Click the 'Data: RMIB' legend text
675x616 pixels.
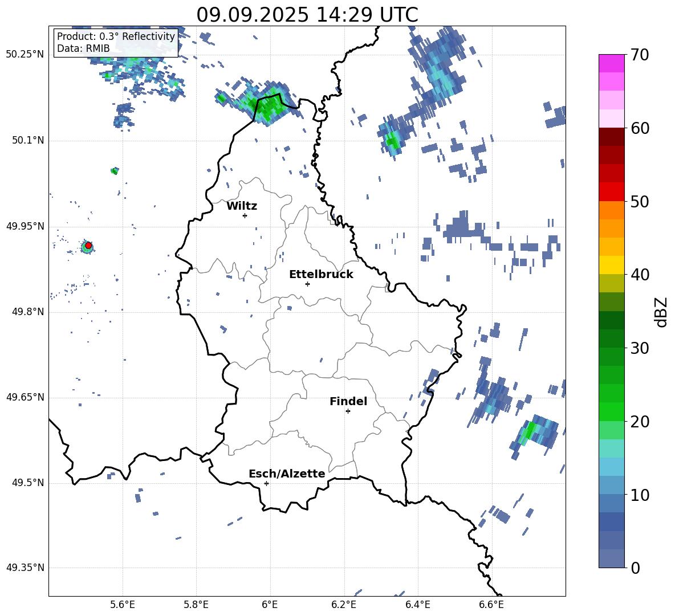[83, 48]
